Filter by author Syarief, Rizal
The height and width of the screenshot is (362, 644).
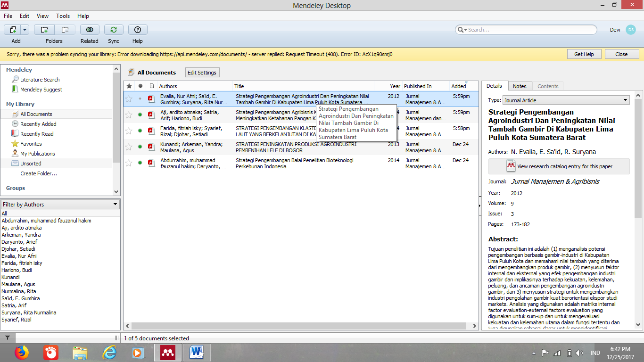click(x=17, y=320)
